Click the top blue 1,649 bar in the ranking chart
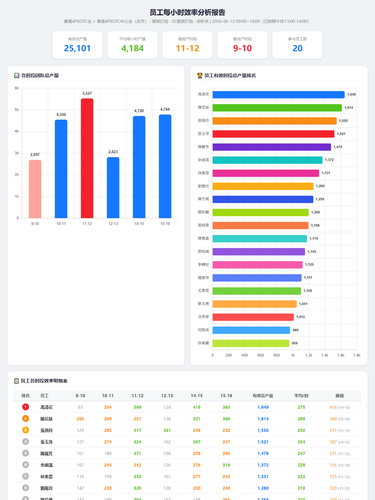 279,95
